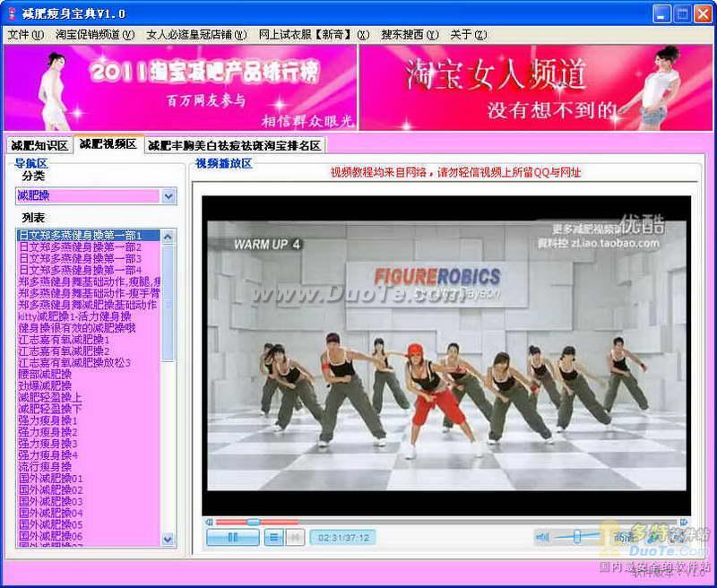
Task: Select 强力瘦身操3 in the list
Action: tap(88, 444)
